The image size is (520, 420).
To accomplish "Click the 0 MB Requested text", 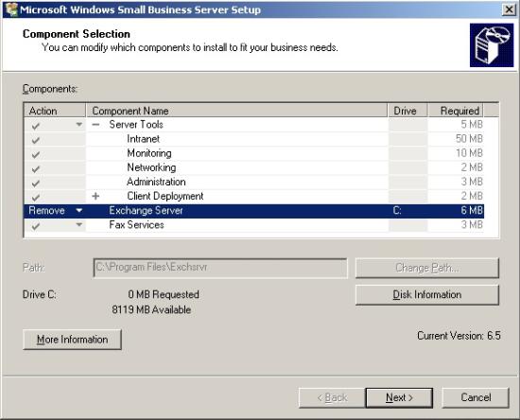I will coord(164,294).
